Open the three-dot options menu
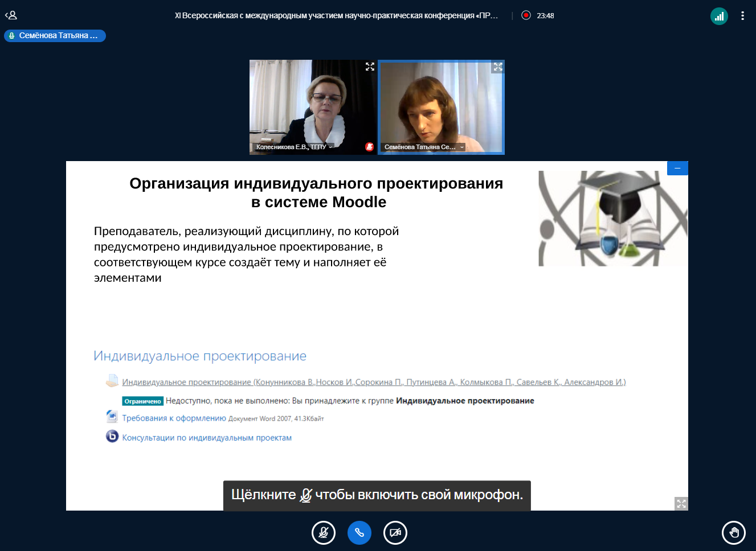 pyautogui.click(x=742, y=16)
